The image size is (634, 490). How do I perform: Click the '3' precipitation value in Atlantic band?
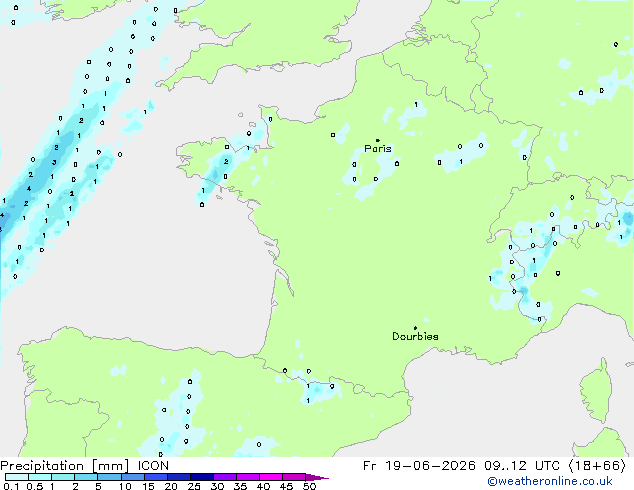tap(54, 163)
